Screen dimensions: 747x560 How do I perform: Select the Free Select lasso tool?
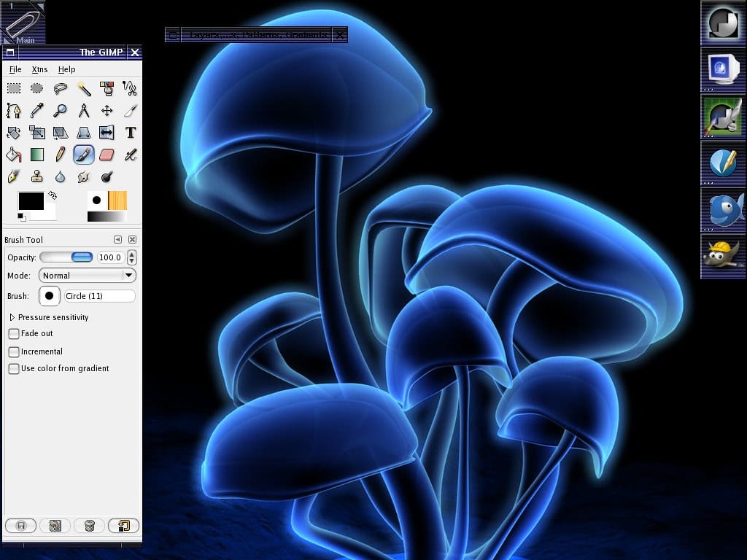pyautogui.click(x=60, y=88)
